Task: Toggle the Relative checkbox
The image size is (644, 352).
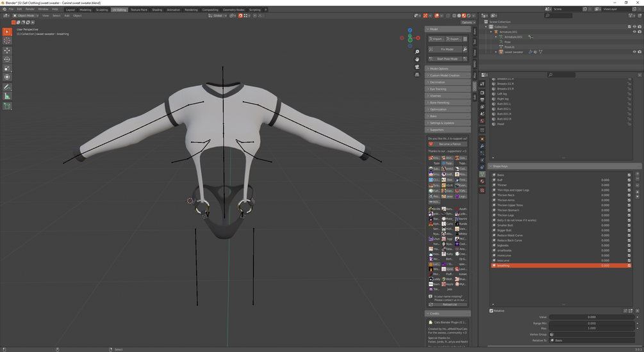Action: [x=491, y=310]
